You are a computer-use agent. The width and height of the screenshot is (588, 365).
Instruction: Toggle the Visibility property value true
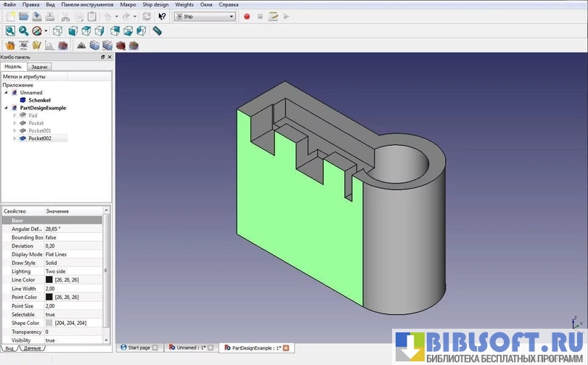[50, 340]
